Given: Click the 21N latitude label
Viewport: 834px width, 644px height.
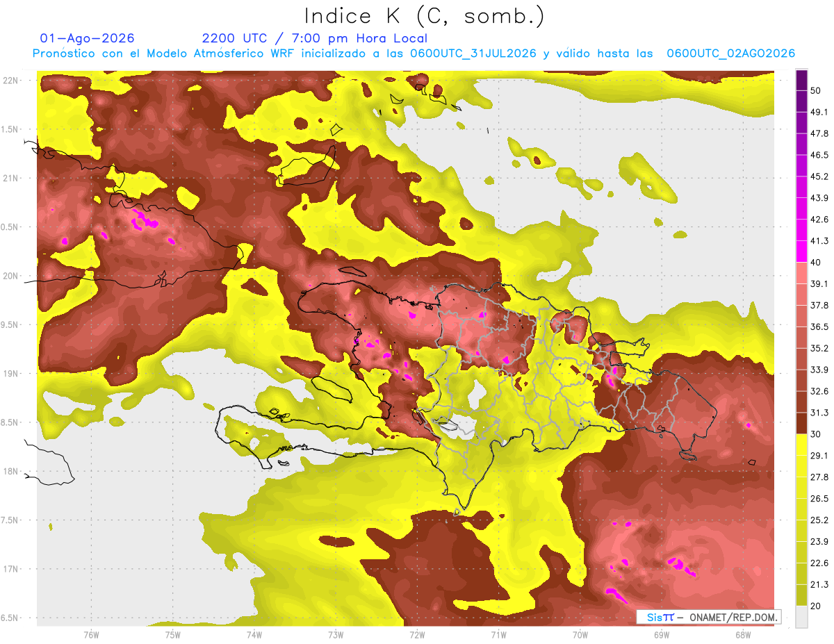Looking at the screenshot, I should [10, 178].
